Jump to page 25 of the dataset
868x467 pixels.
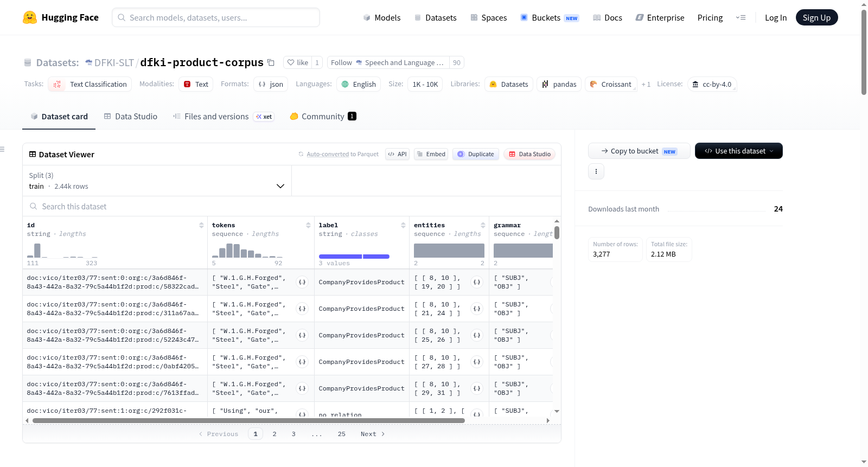click(x=342, y=434)
